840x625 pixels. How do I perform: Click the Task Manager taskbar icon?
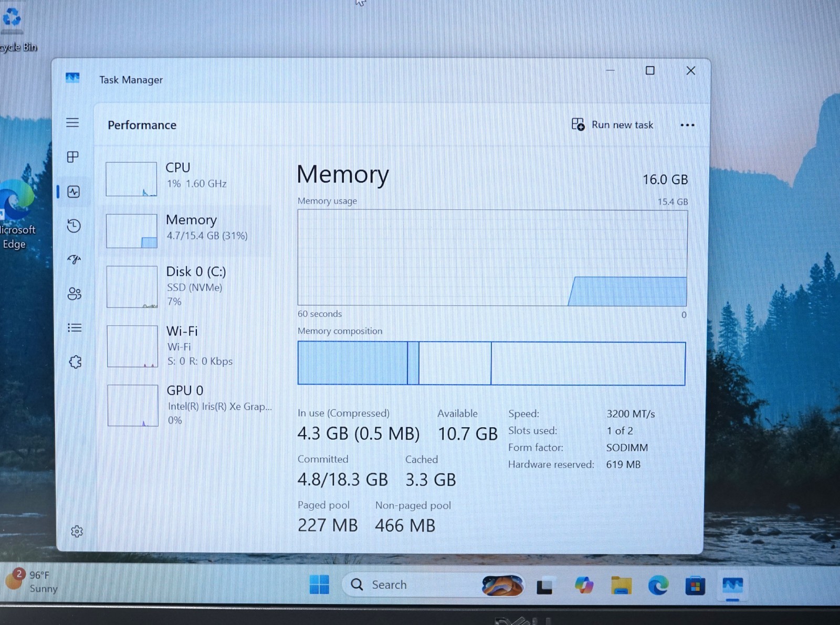pyautogui.click(x=732, y=586)
